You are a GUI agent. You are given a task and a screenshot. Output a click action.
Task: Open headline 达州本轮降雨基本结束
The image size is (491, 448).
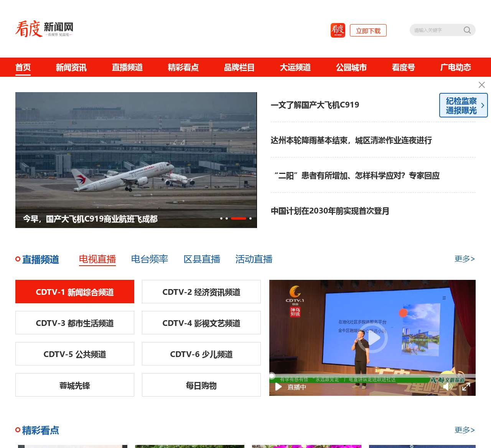pos(351,140)
